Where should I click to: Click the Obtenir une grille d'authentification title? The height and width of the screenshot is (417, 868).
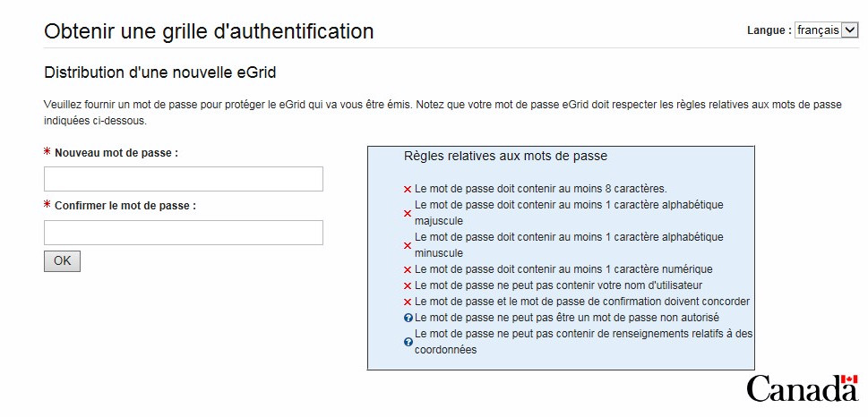pyautogui.click(x=209, y=31)
